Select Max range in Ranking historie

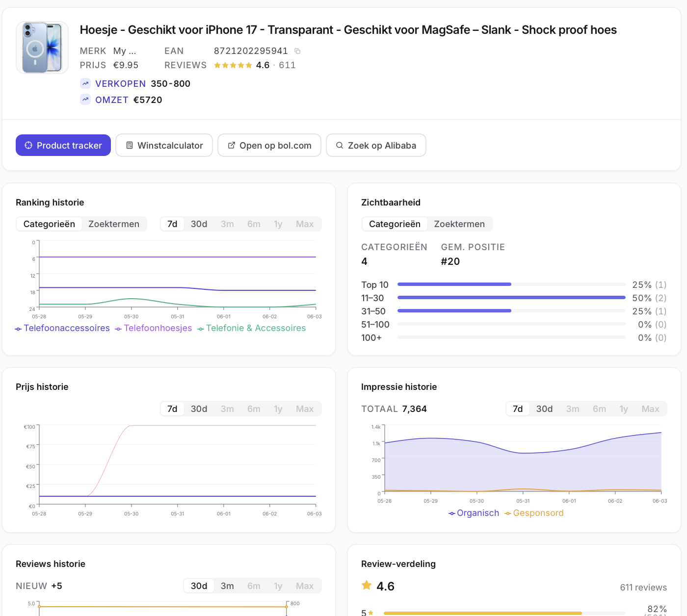[x=305, y=224]
